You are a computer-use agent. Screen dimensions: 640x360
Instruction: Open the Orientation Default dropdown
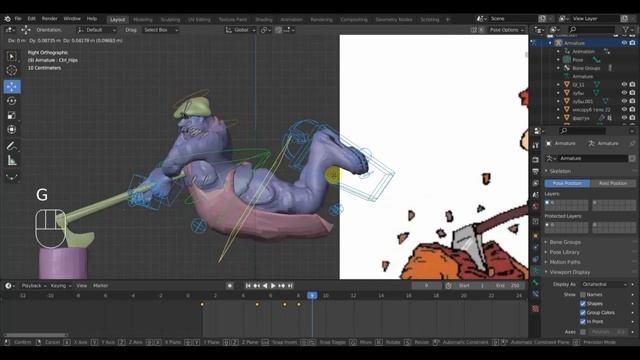point(96,30)
